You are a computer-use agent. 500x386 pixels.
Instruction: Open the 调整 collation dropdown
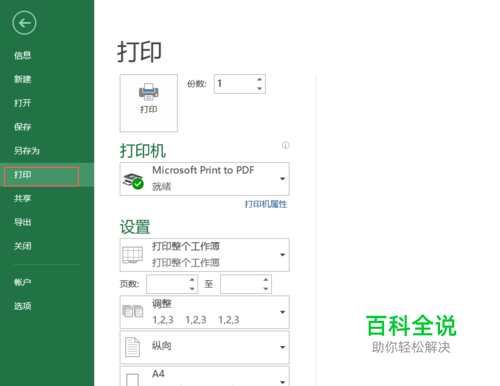click(x=204, y=312)
